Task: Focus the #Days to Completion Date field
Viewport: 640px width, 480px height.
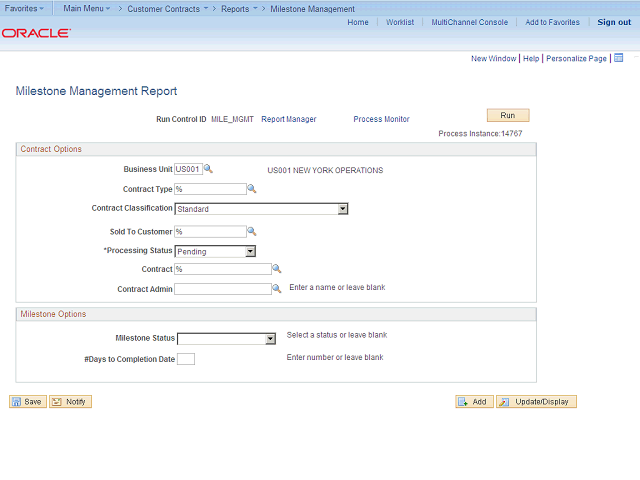Action: (x=186, y=359)
